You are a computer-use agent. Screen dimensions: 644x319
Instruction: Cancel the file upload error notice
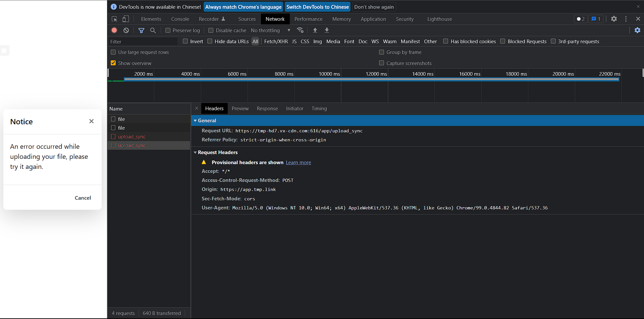[83, 198]
